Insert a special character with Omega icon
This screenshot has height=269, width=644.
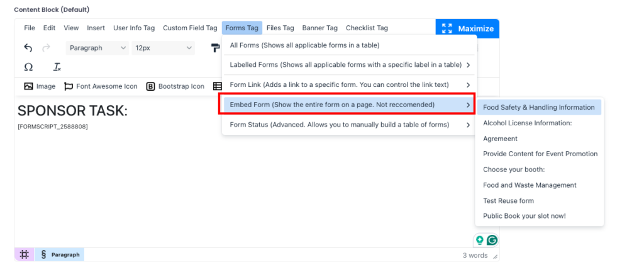pyautogui.click(x=28, y=67)
